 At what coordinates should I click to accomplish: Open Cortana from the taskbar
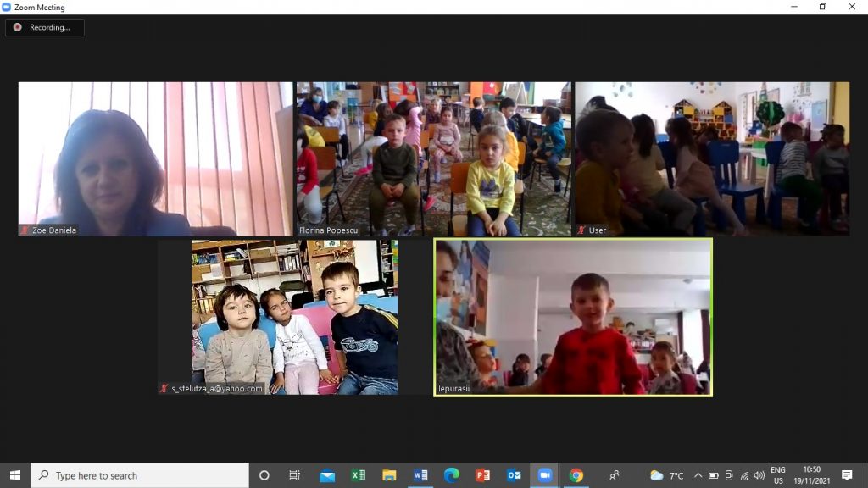(264, 475)
